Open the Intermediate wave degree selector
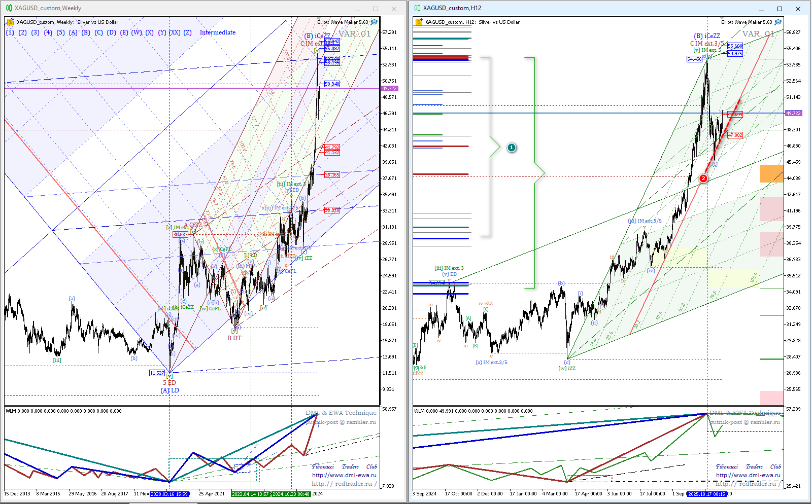The width and height of the screenshot is (812, 504). [x=217, y=32]
